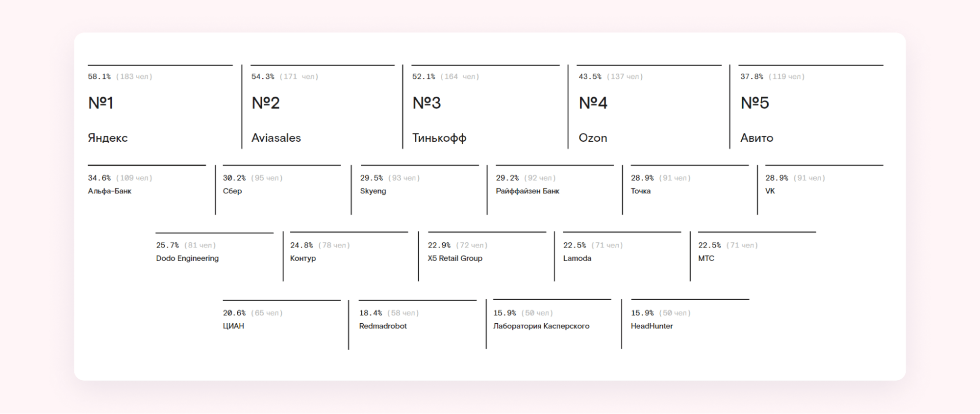Click the Тинькофф company name
The width and height of the screenshot is (980, 414).
click(439, 138)
